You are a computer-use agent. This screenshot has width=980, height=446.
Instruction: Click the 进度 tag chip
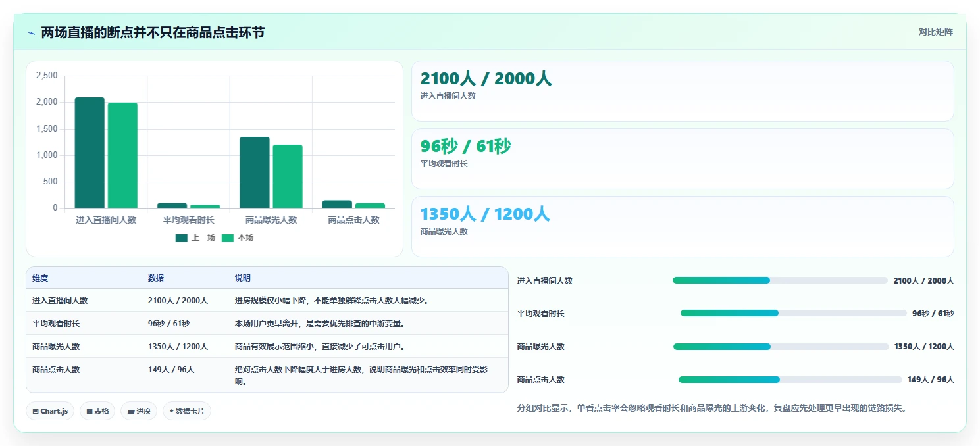(139, 411)
